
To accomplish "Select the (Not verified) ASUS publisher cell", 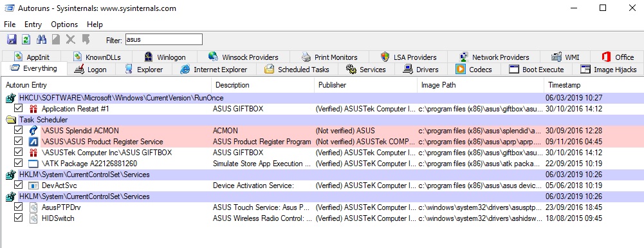I will tap(345, 131).
